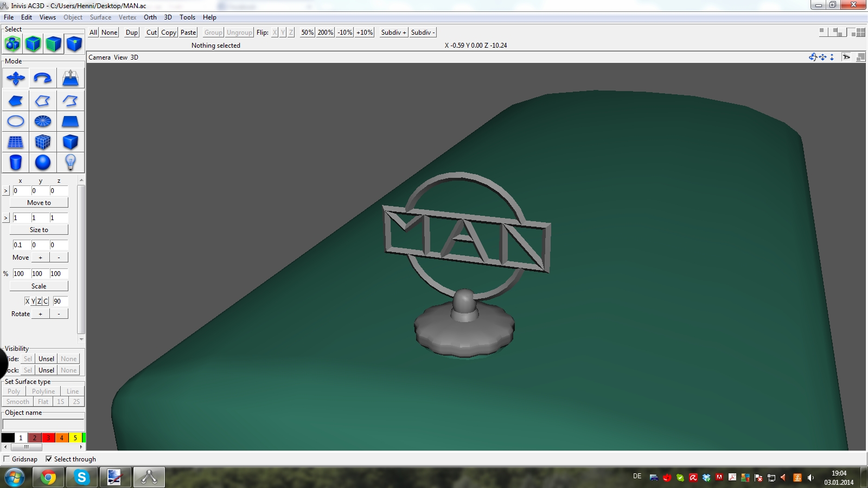Expand size fields with > button beside Size to
Image resolution: width=868 pixels, height=488 pixels.
click(6, 218)
